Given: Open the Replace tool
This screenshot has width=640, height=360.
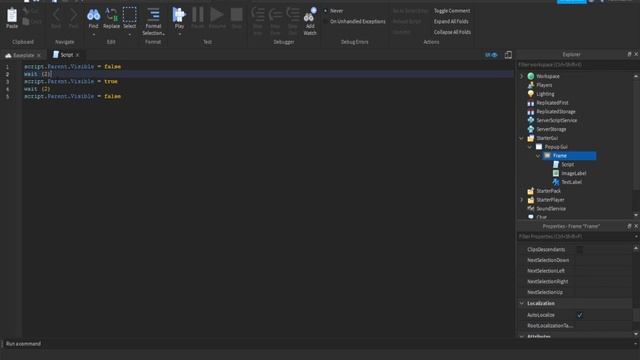Looking at the screenshot, I should click(111, 15).
